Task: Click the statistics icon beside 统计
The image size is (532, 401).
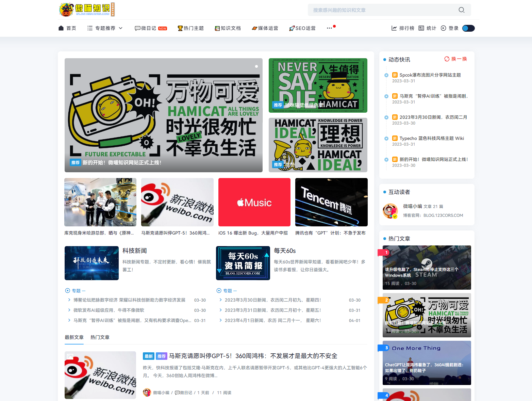Action: click(x=421, y=28)
